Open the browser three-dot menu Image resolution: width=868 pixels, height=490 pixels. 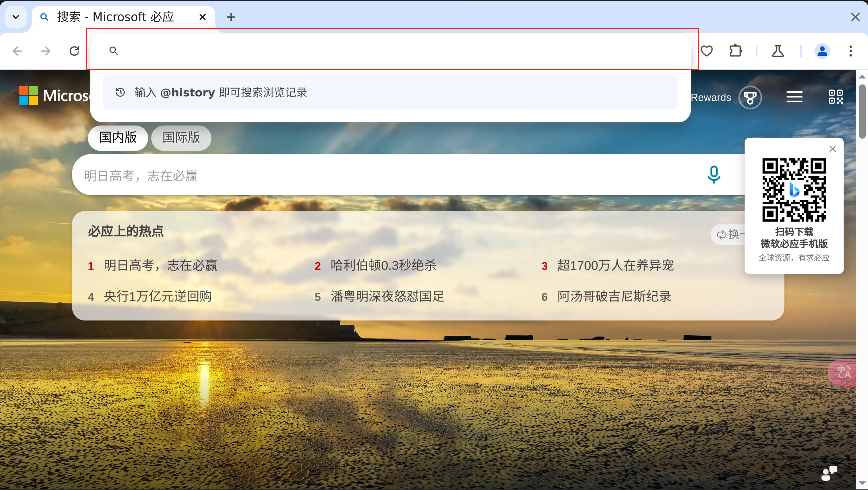851,51
